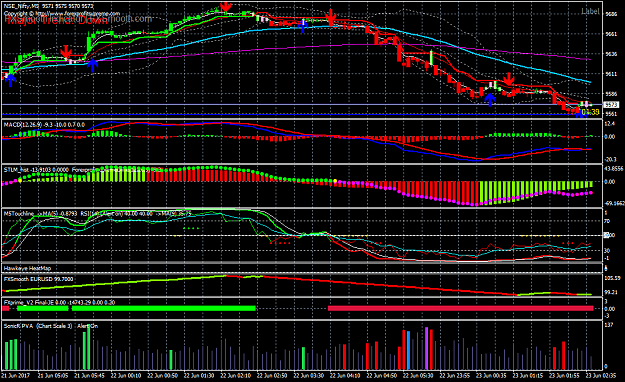Click the blue up arrow near 23 Jun 00:35
The height and width of the screenshot is (382, 625).
[x=489, y=99]
